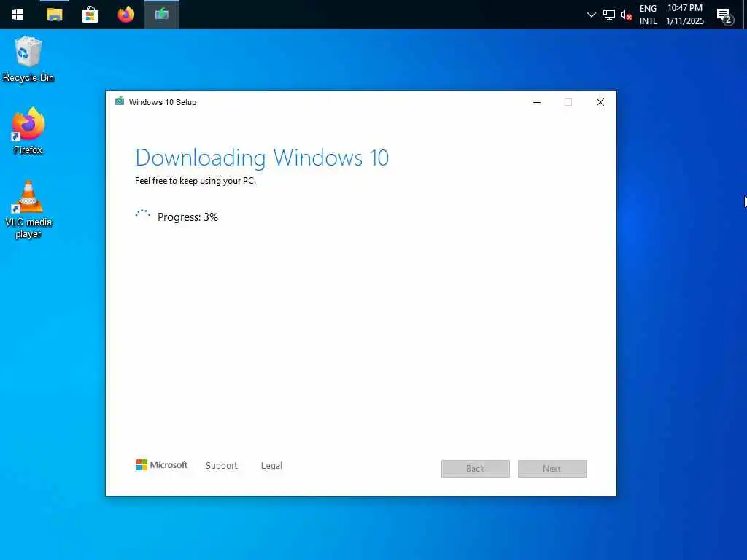Viewport: 747px width, 560px height.
Task: Minimize the Windows 10 Setup window
Action: tap(537, 102)
